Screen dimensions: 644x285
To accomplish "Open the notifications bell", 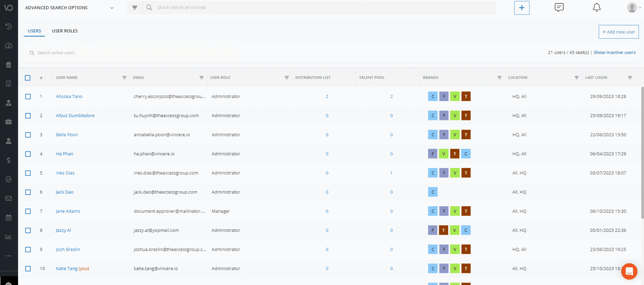I will pos(596,7).
